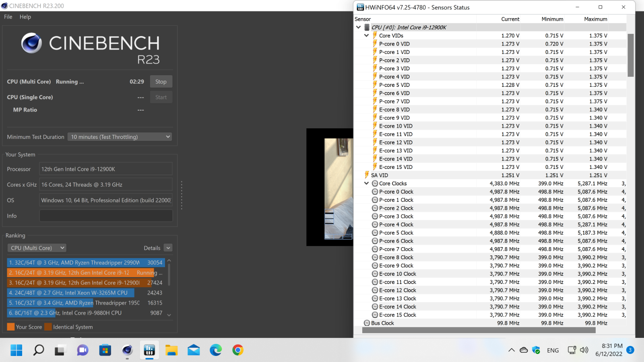Click the CPU chip icon in HWiNFO
The image size is (644, 362).
(x=367, y=27)
